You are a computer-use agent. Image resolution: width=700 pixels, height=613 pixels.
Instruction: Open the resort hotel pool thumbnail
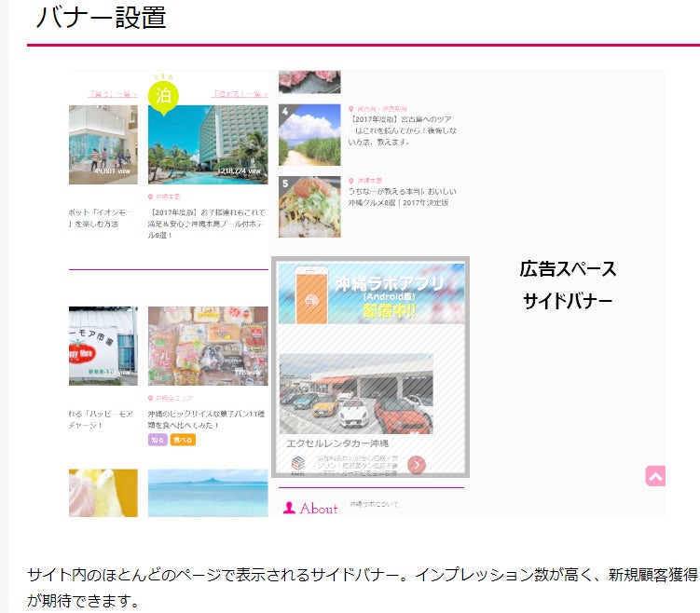[x=208, y=144]
